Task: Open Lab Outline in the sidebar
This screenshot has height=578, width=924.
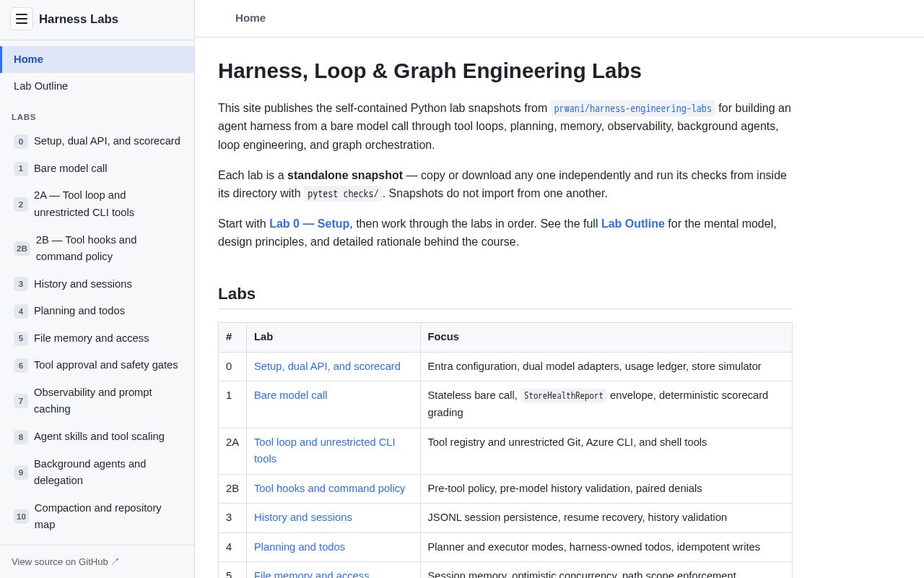Action: 97,86
